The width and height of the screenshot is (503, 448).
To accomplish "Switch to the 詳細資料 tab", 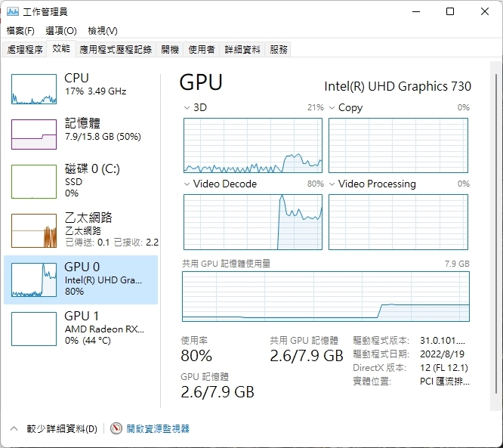I will (x=242, y=49).
